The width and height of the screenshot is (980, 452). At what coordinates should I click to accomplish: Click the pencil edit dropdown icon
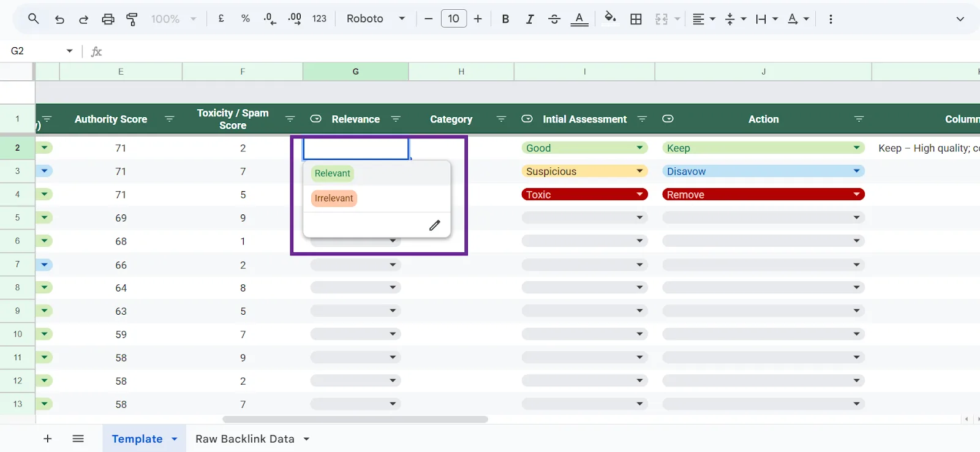435,225
